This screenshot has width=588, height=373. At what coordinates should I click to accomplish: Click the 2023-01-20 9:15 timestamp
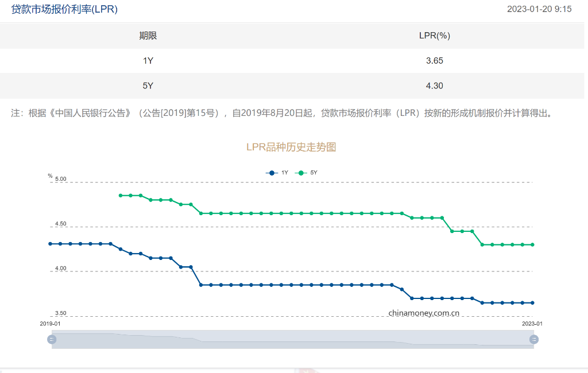539,9
